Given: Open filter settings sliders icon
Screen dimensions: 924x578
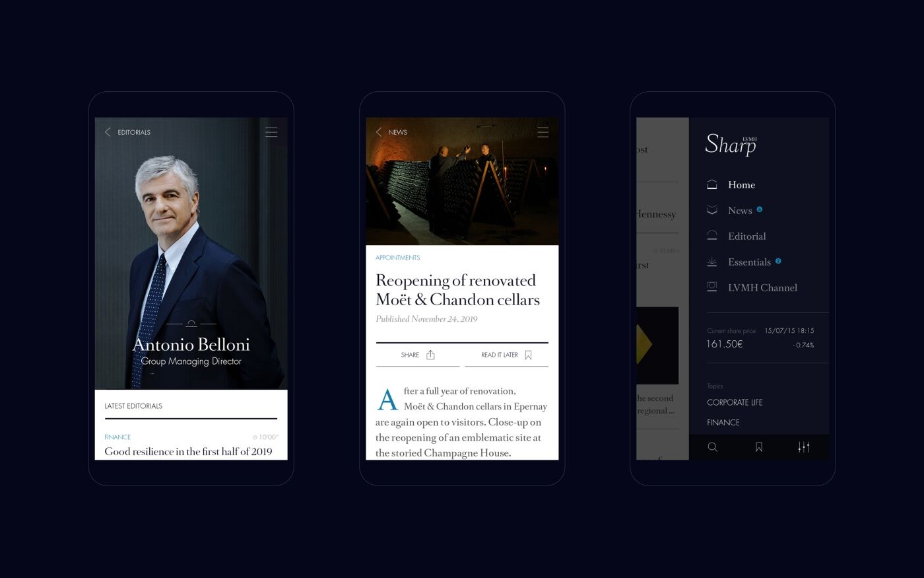Looking at the screenshot, I should [804, 447].
